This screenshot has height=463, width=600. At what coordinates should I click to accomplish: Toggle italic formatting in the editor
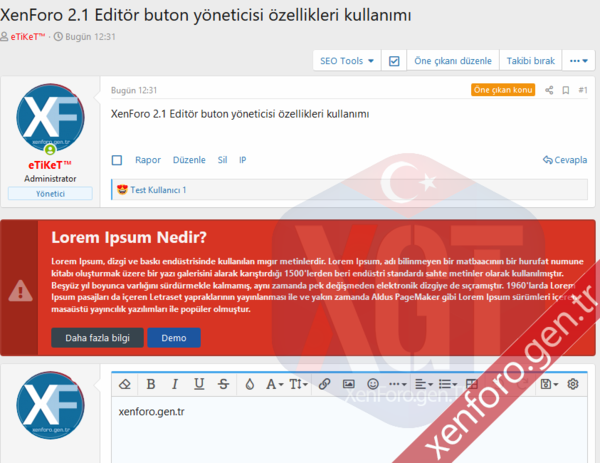pos(175,384)
